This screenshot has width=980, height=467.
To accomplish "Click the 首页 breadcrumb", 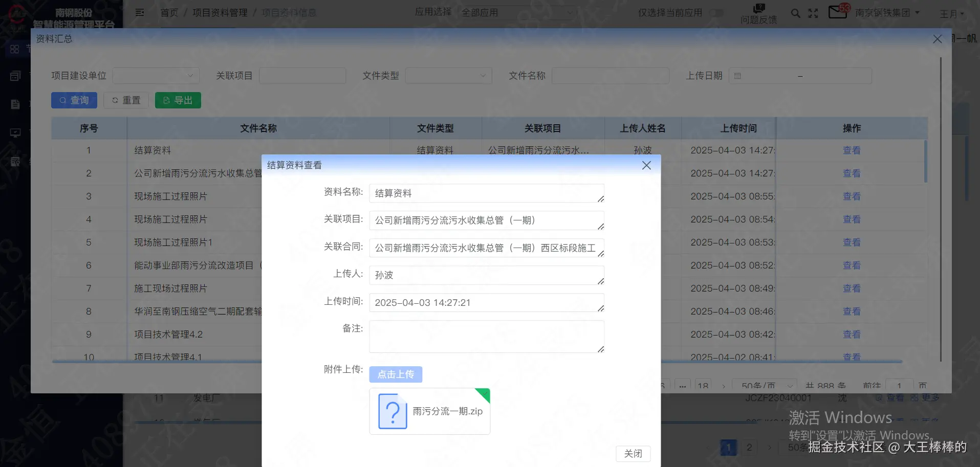I will (x=169, y=12).
